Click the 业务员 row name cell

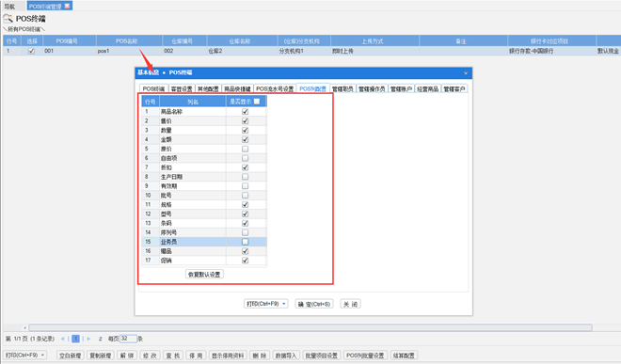(x=193, y=242)
